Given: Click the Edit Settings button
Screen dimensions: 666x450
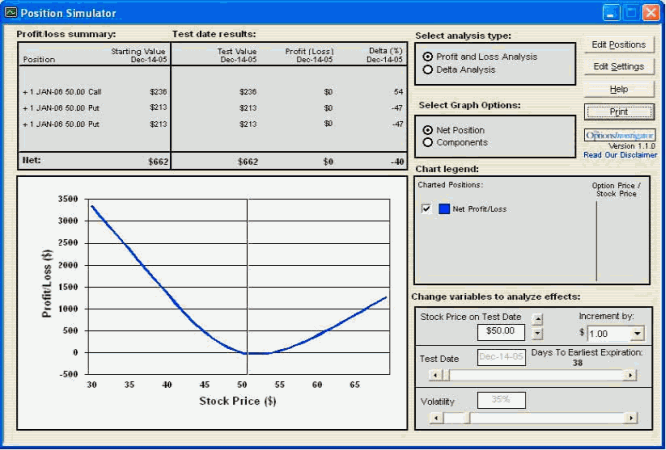Looking at the screenshot, I should (x=619, y=67).
